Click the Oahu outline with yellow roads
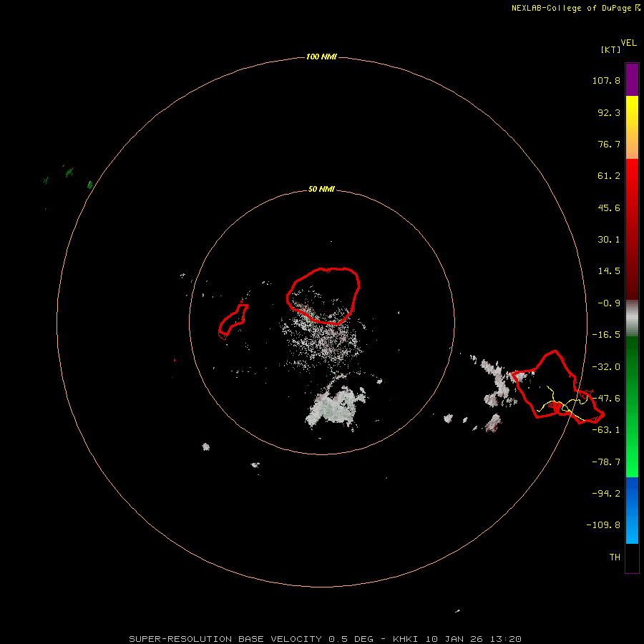 click(x=557, y=388)
